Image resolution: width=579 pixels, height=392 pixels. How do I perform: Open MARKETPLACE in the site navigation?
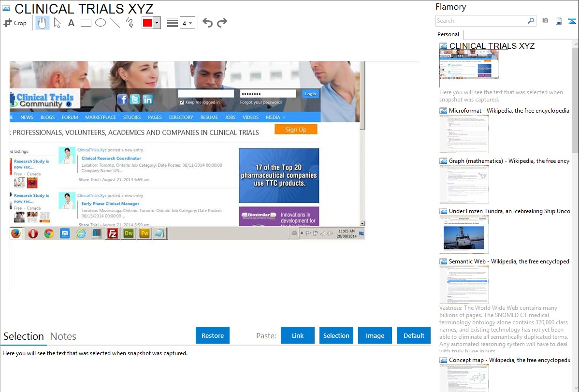click(x=101, y=117)
